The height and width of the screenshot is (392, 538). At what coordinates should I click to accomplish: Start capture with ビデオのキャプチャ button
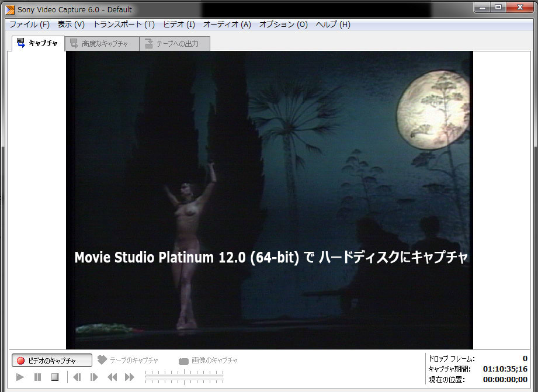(52, 360)
